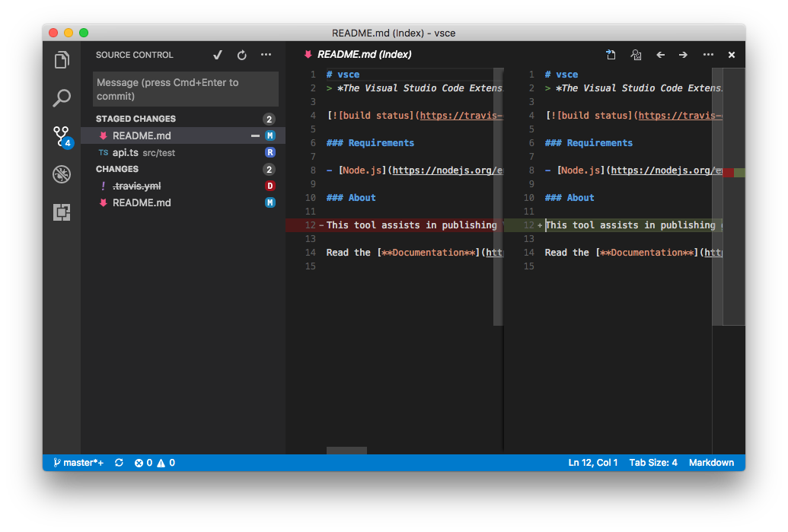This screenshot has width=788, height=532.
Task: Toggle whitespace rendering in the diff editor
Action: (636, 55)
